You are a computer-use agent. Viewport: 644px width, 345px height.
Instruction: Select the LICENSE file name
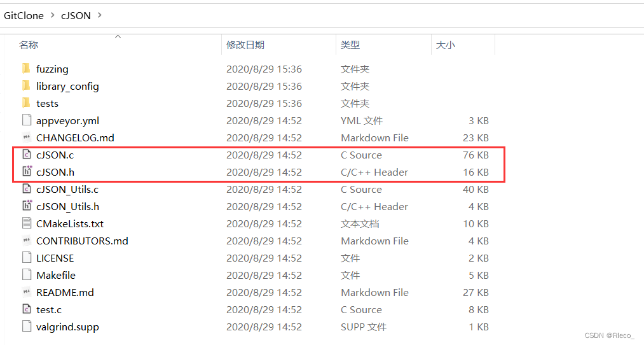(x=55, y=258)
